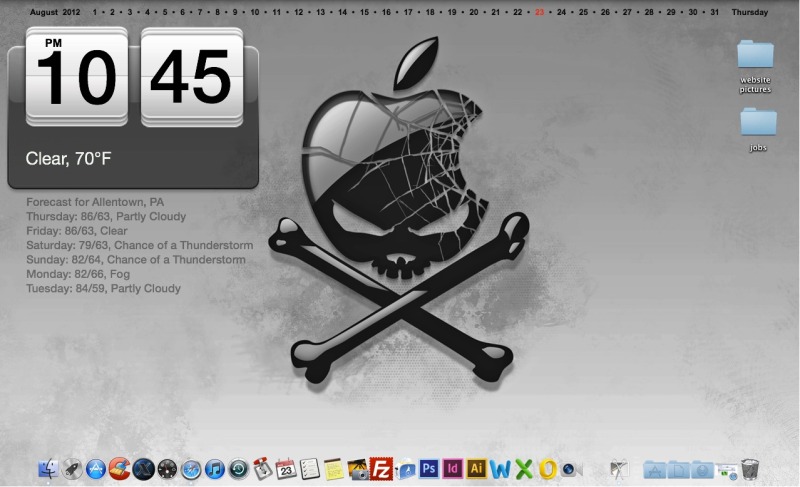
Task: Launch Safari compass icon
Action: pos(191,469)
